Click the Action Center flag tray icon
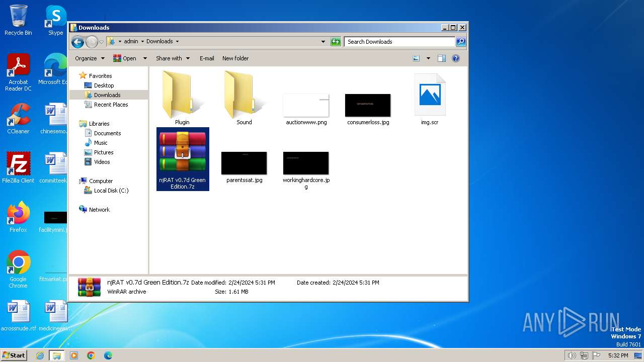Image resolution: width=644 pixels, height=362 pixels. coord(596,355)
